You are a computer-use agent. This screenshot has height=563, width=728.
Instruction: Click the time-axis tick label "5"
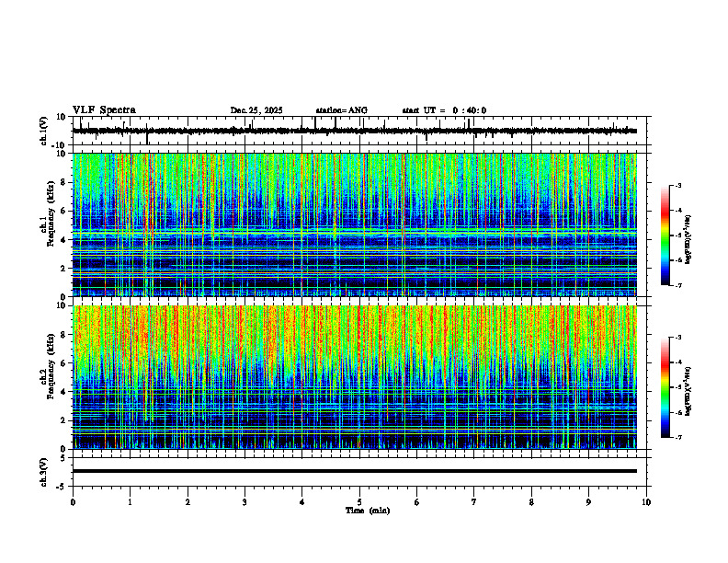tap(359, 502)
